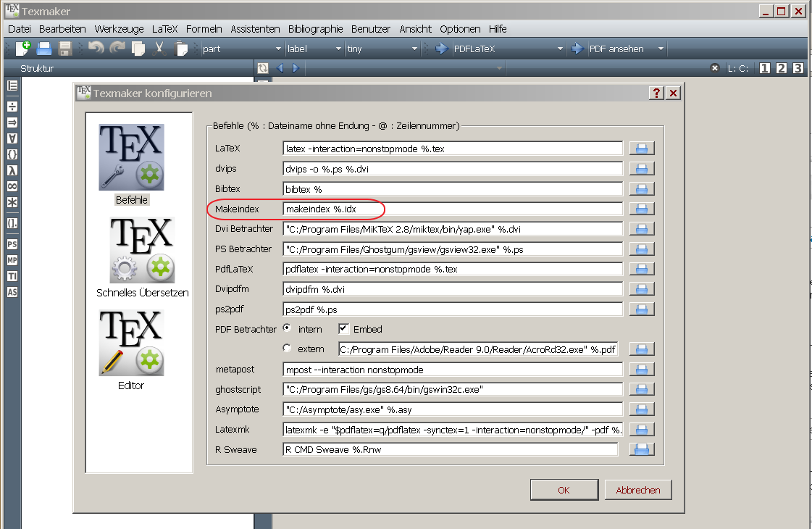Go to next document blue arrow
The height and width of the screenshot is (529, 812).
(296, 68)
